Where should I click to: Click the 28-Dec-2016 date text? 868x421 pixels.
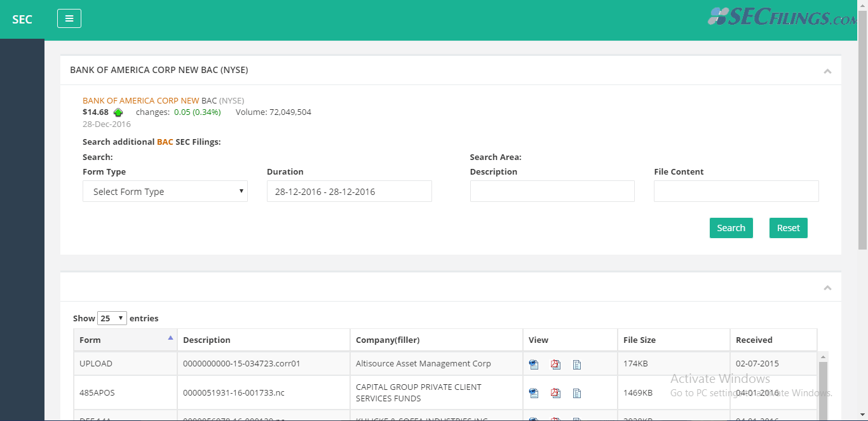[107, 124]
